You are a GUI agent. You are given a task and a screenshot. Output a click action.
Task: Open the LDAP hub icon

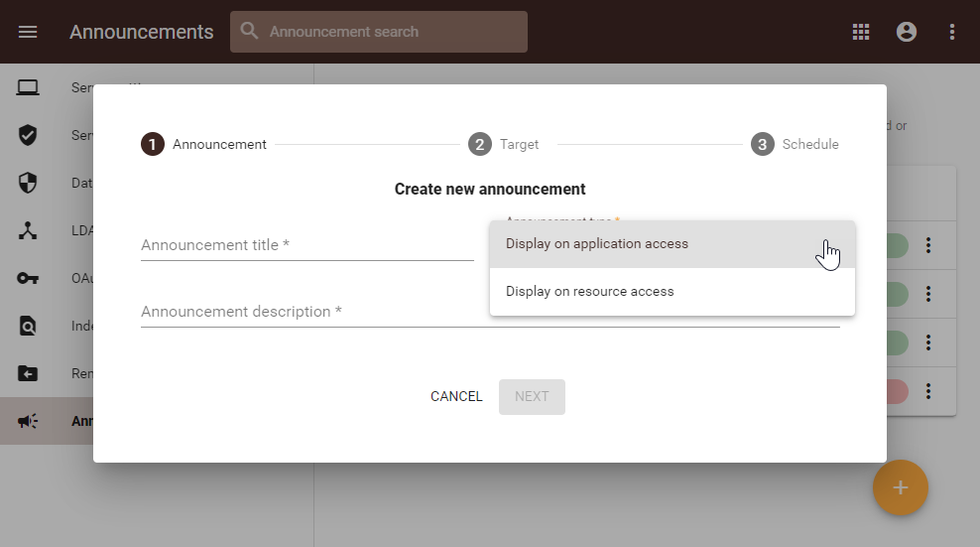click(x=28, y=230)
